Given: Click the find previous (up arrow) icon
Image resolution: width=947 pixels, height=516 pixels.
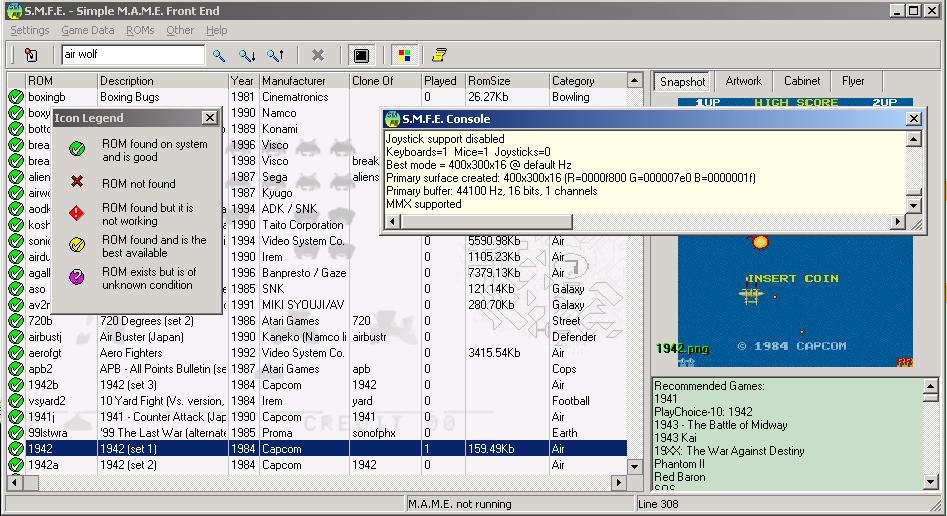Looking at the screenshot, I should coord(276,56).
